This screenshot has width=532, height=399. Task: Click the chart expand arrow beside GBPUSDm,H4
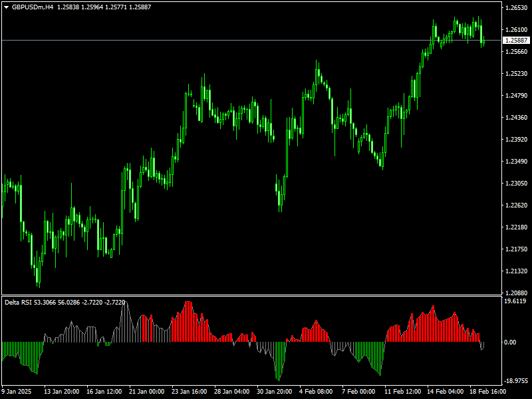(5, 5)
